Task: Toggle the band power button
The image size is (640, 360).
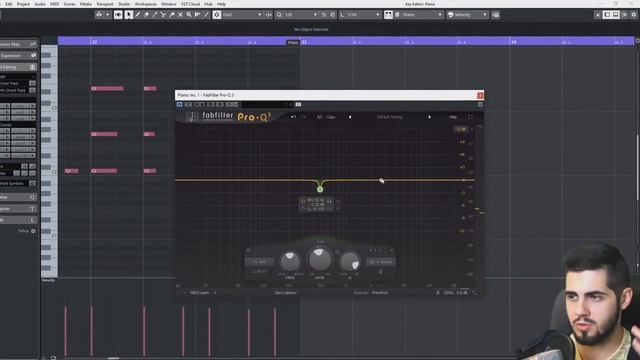Action: pyautogui.click(x=248, y=250)
